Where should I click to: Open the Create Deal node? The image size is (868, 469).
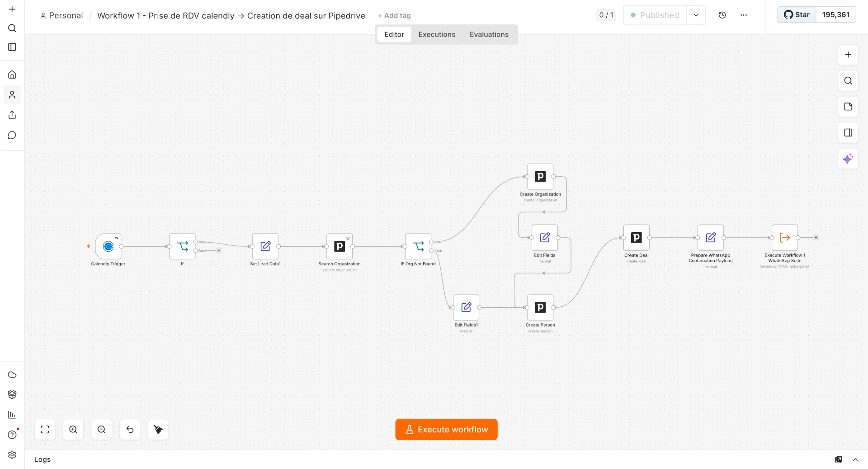[x=637, y=238]
